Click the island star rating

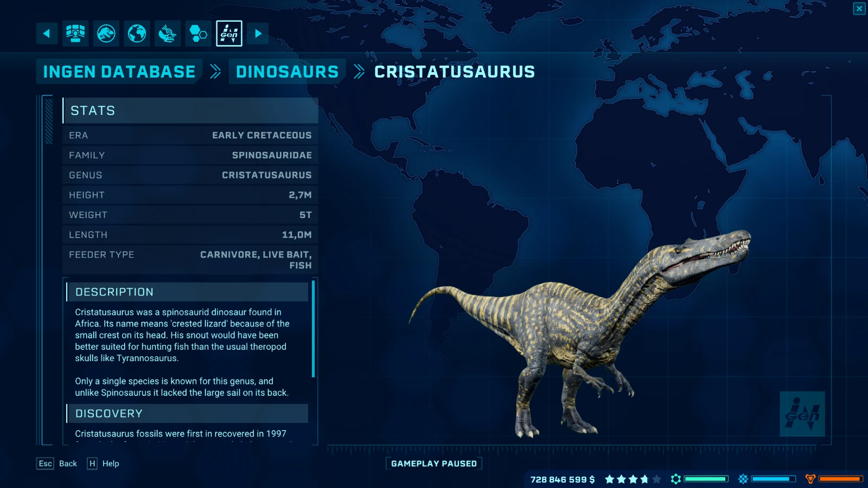point(633,479)
